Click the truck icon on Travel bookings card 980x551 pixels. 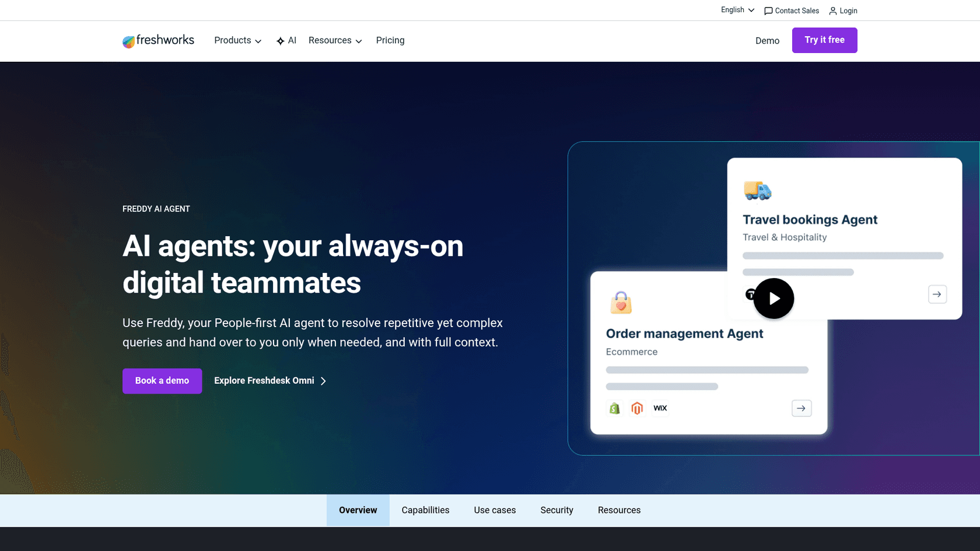pos(757,191)
